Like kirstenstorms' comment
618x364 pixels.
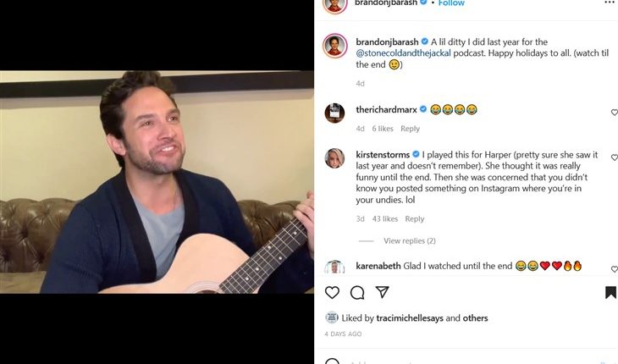(x=614, y=157)
